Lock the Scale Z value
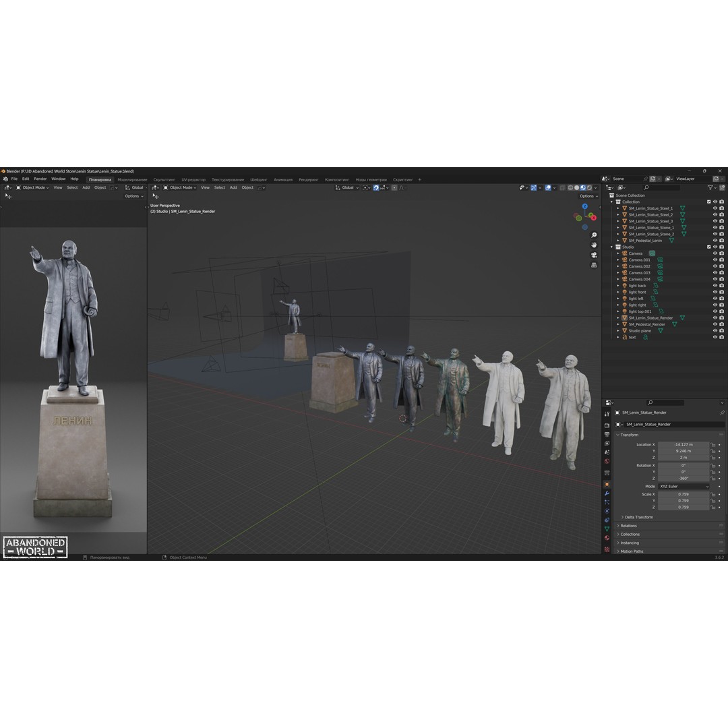The height and width of the screenshot is (728, 728). coord(712,508)
